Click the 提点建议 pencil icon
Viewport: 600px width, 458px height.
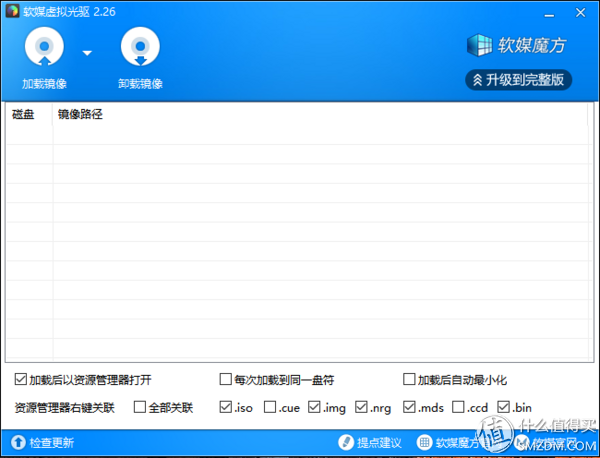tap(346, 443)
